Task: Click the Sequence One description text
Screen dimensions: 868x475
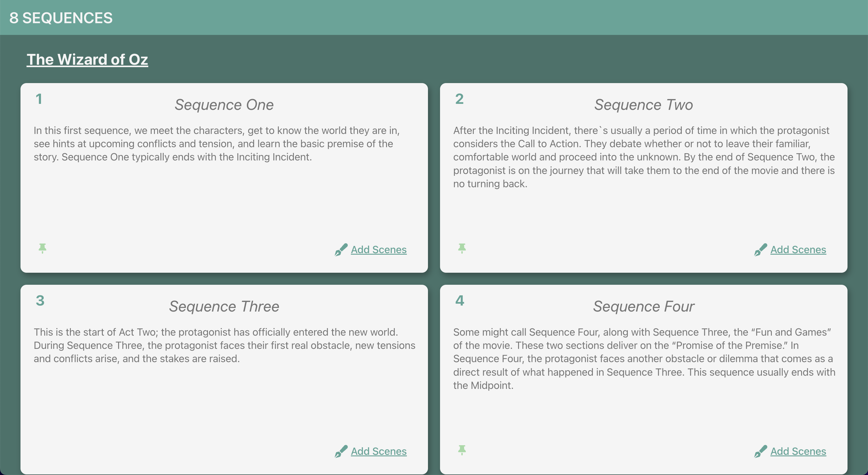Action: click(x=217, y=144)
